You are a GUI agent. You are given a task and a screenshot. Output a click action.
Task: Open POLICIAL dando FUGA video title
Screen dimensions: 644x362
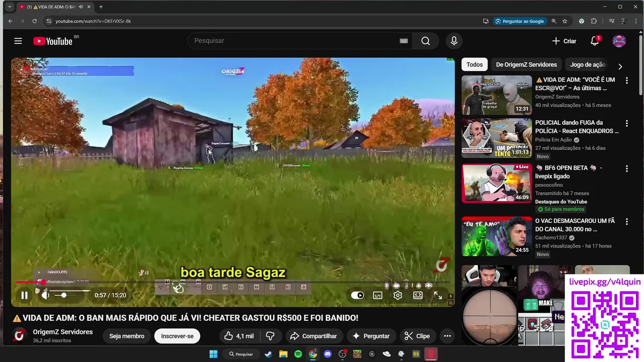point(577,127)
